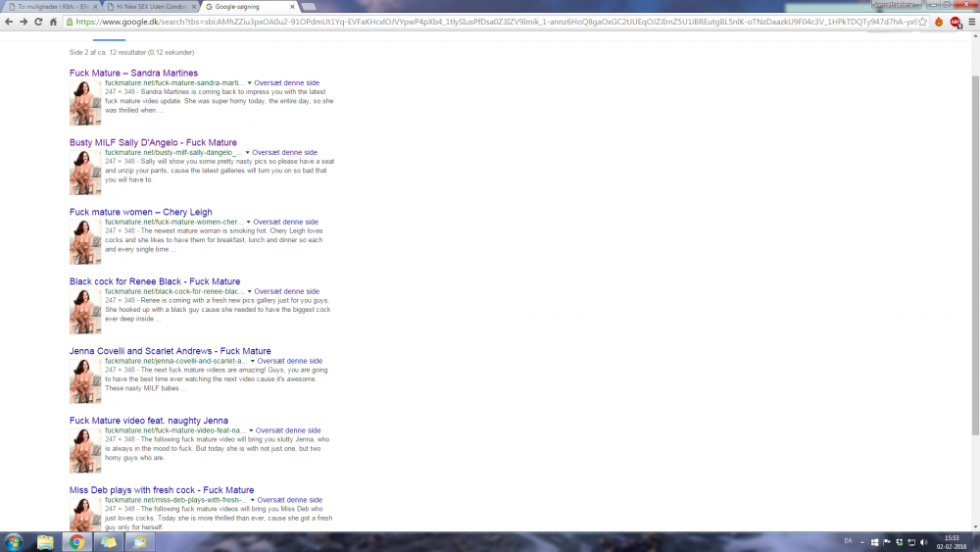The width and height of the screenshot is (980, 552).
Task: Switch to Chrome in the taskbar
Action: click(76, 542)
